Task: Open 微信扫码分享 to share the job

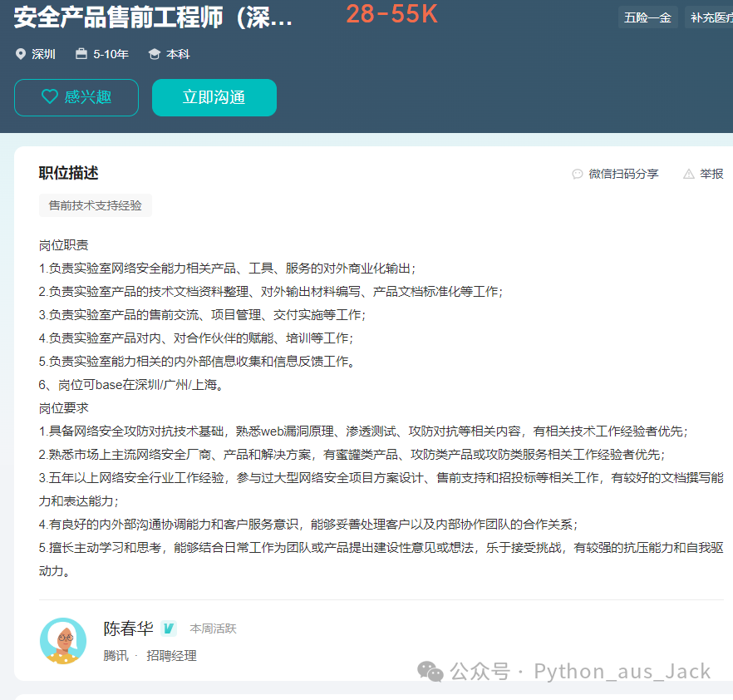Action: (x=624, y=174)
